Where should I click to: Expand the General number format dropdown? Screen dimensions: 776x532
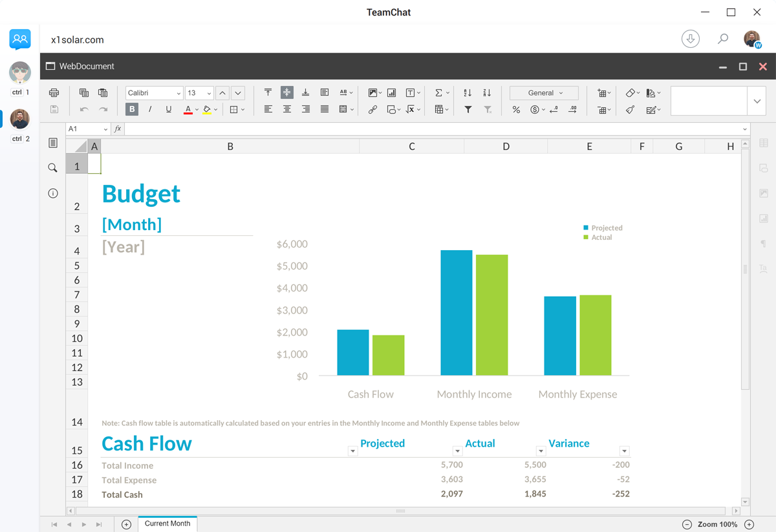point(544,93)
